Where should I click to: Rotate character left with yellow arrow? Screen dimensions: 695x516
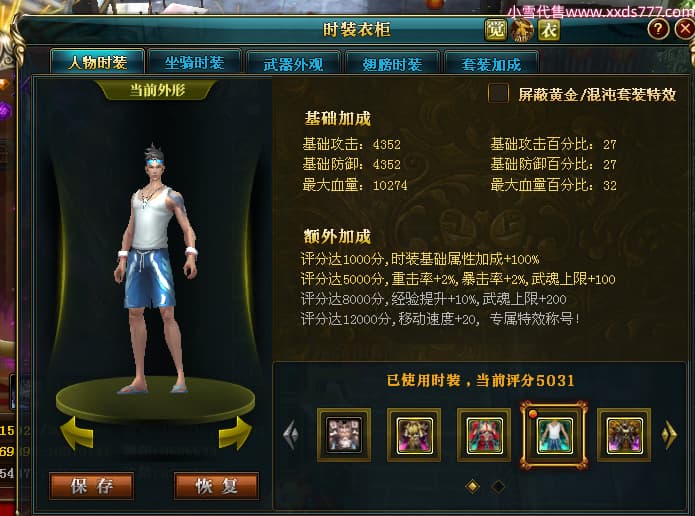pyautogui.click(x=76, y=433)
